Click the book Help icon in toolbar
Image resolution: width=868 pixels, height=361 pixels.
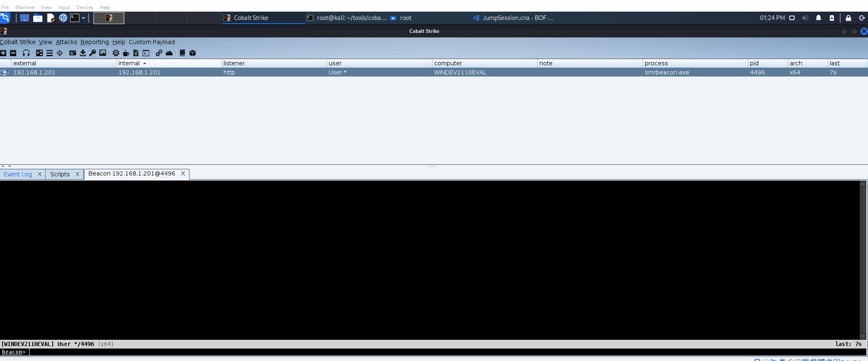coord(182,53)
